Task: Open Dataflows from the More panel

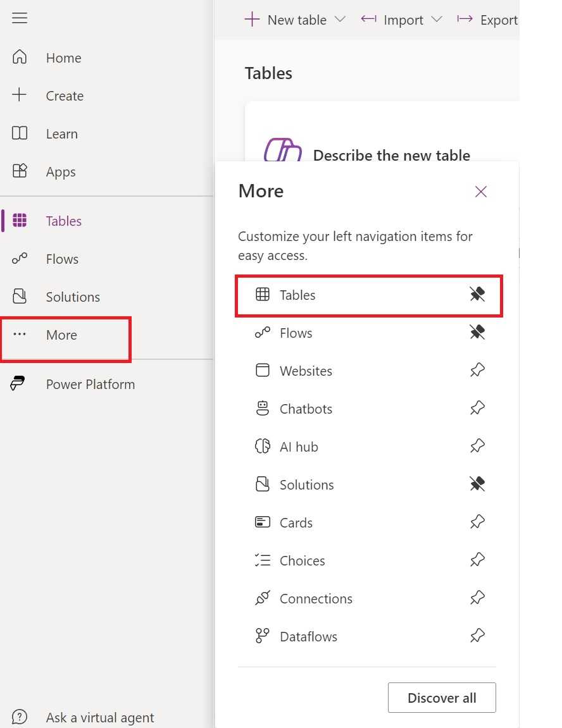Action: pos(308,636)
